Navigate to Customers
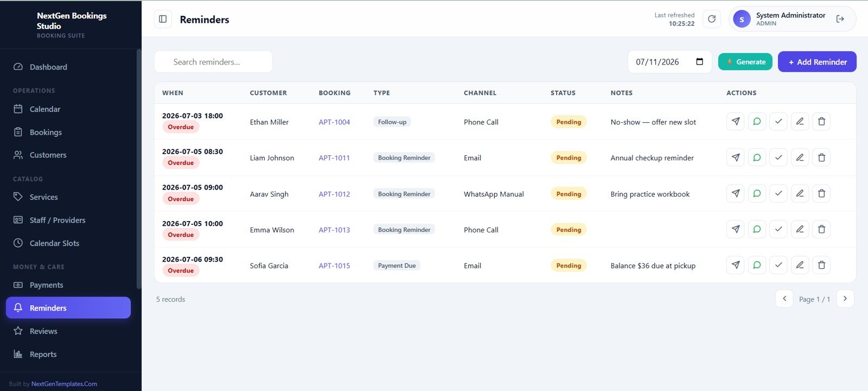868x391 pixels. [68, 155]
